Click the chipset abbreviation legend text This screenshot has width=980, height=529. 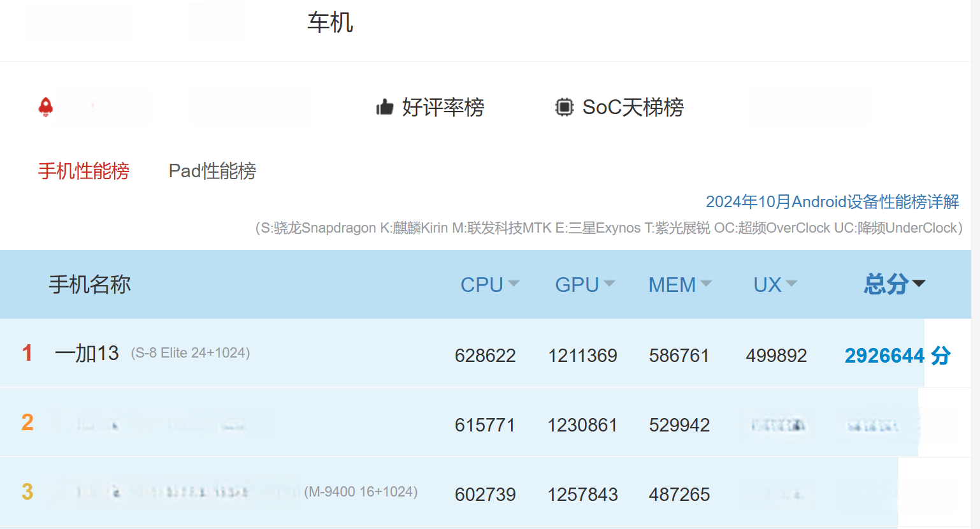pyautogui.click(x=609, y=228)
